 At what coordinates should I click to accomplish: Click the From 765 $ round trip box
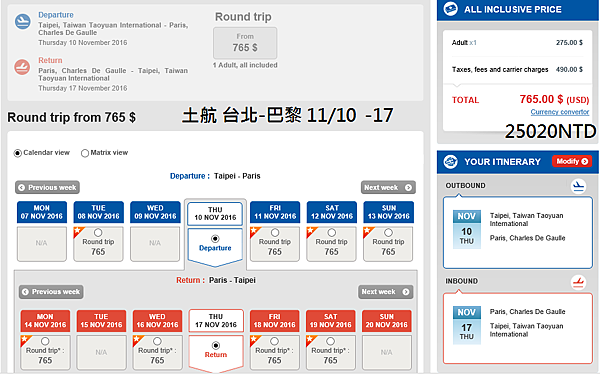click(245, 43)
